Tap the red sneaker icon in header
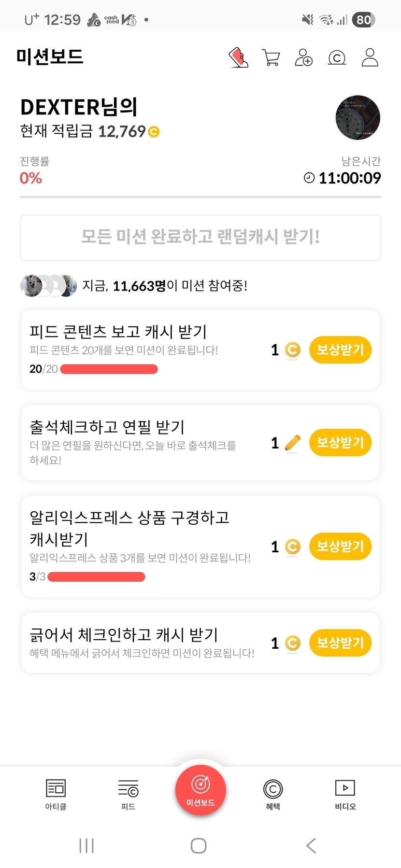This screenshot has width=401, height=868. click(238, 57)
